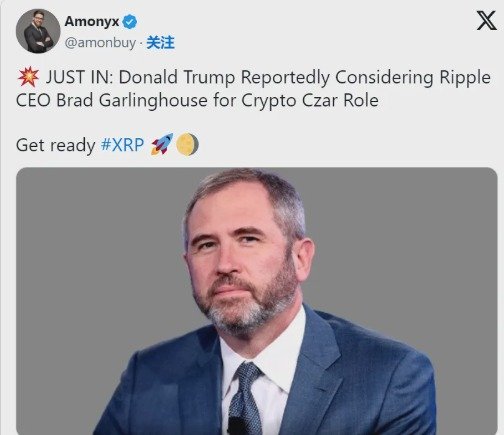
Task: Open the @amonbuy handle
Action: click(100, 43)
